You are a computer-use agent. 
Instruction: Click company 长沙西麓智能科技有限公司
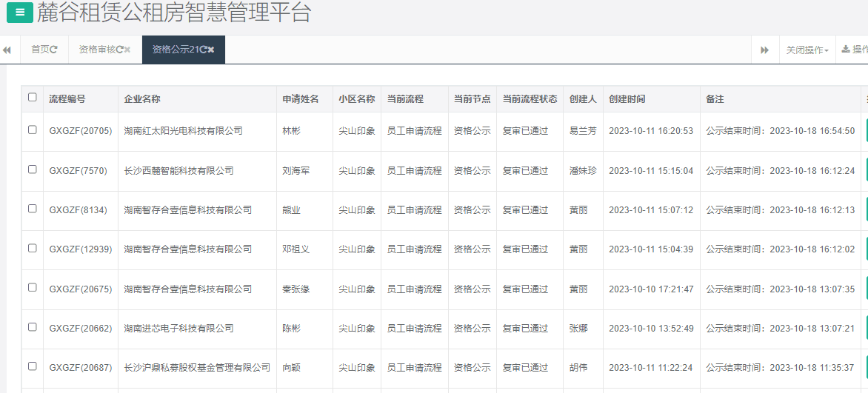(x=178, y=170)
